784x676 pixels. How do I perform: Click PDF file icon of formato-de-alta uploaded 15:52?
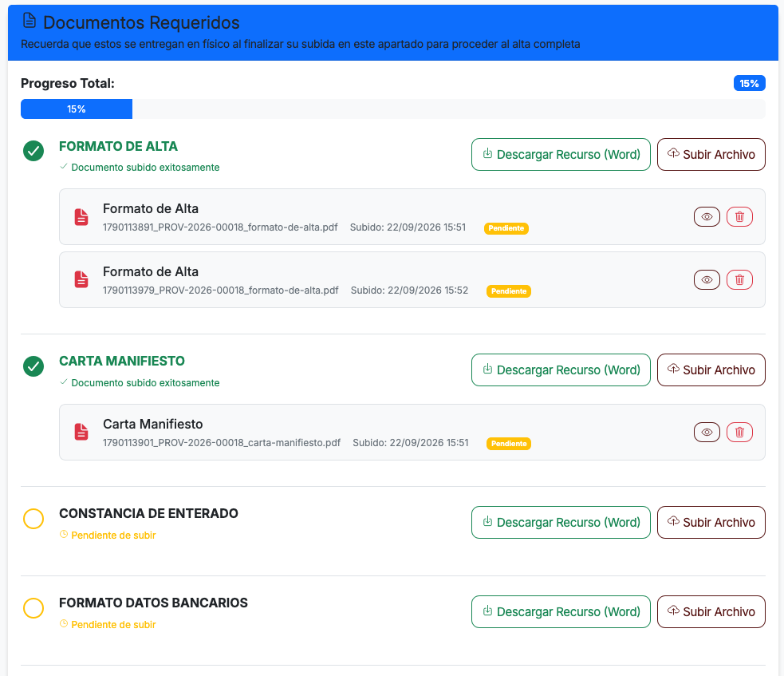coord(81,279)
